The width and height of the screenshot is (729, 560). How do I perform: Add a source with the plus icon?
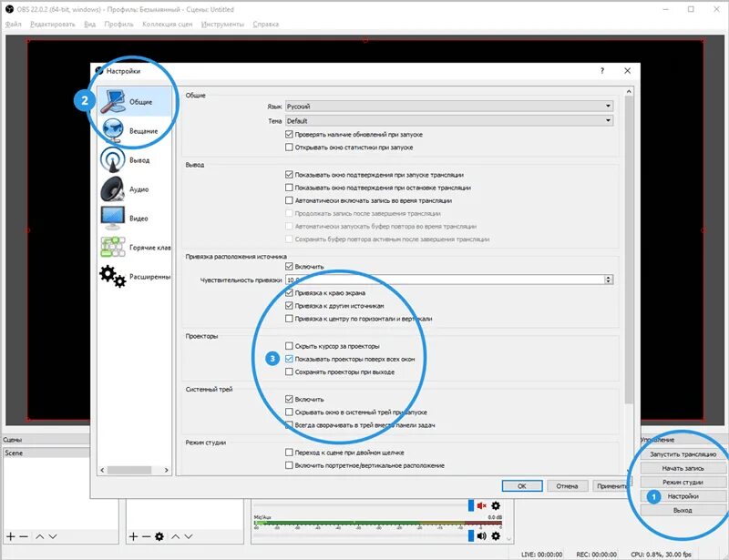(x=133, y=536)
